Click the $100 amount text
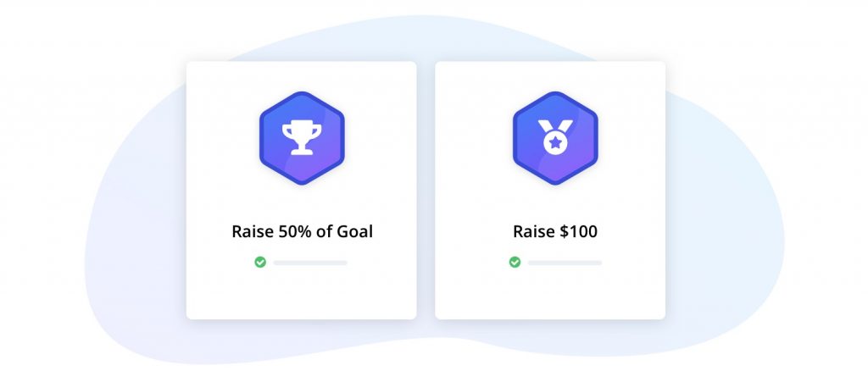 click(576, 231)
